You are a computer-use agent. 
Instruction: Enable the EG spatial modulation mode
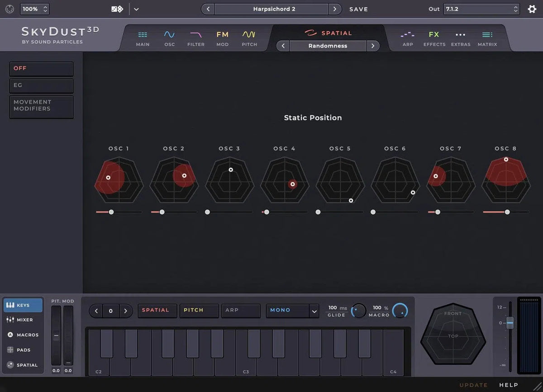(x=41, y=85)
